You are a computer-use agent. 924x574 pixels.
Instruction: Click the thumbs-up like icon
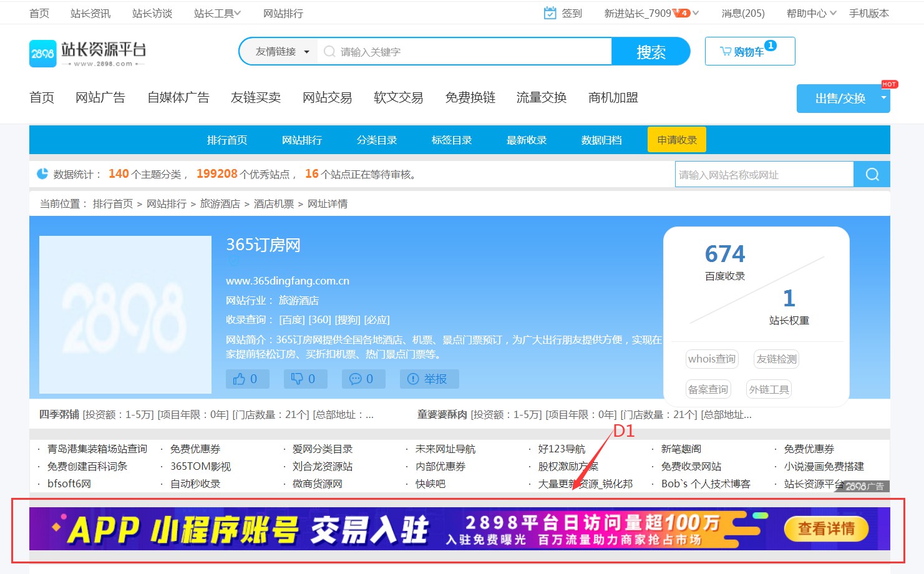239,379
